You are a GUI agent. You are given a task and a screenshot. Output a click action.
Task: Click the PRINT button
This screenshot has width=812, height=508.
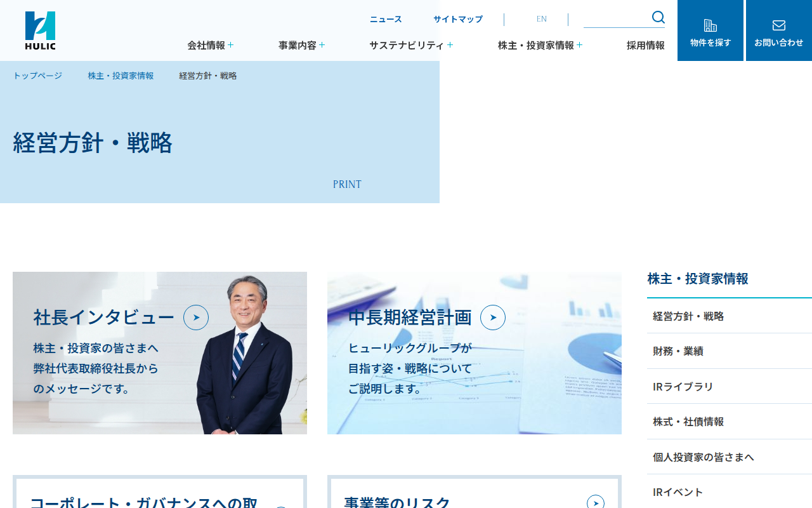(x=347, y=184)
